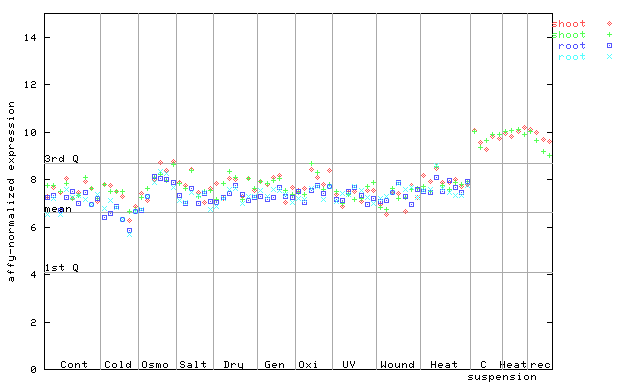
Task: Click the red diamond shoot legend marker
Action: tap(609, 24)
